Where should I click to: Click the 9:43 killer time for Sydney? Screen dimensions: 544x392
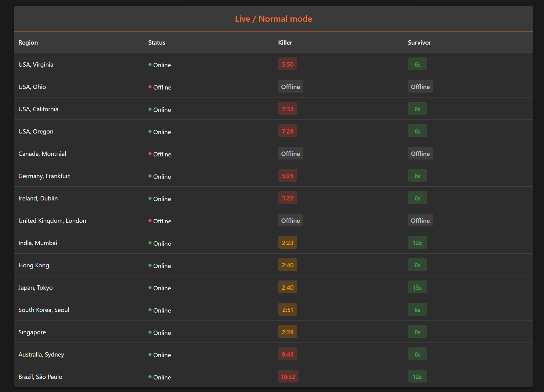[x=287, y=354]
